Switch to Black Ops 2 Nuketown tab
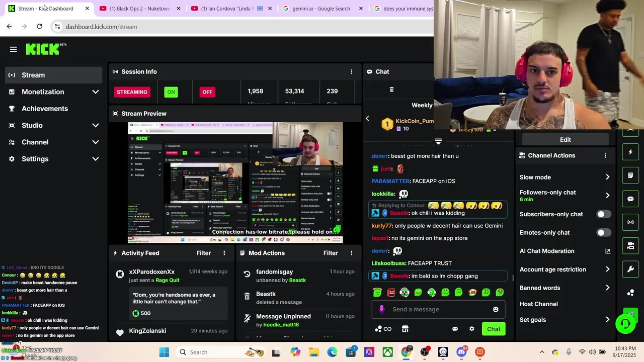 (139, 9)
